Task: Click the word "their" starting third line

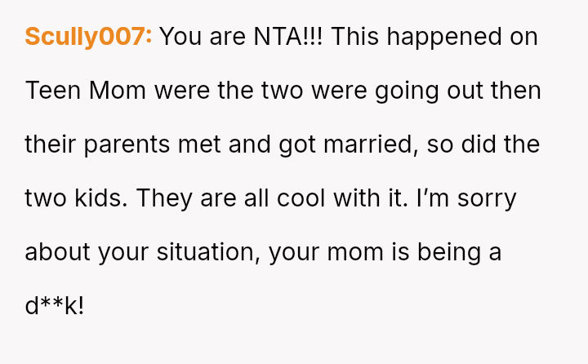Action: tap(50, 144)
